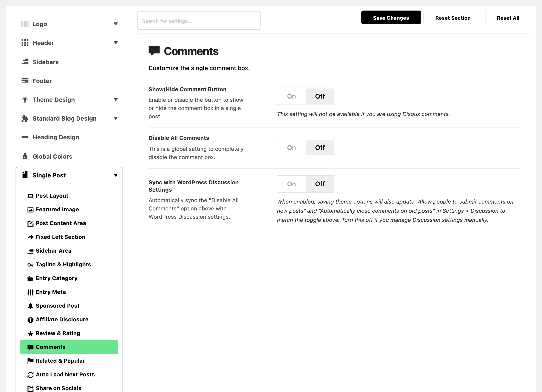Click the Footer icon
Screen dimensions: 542x392
(x=25, y=80)
